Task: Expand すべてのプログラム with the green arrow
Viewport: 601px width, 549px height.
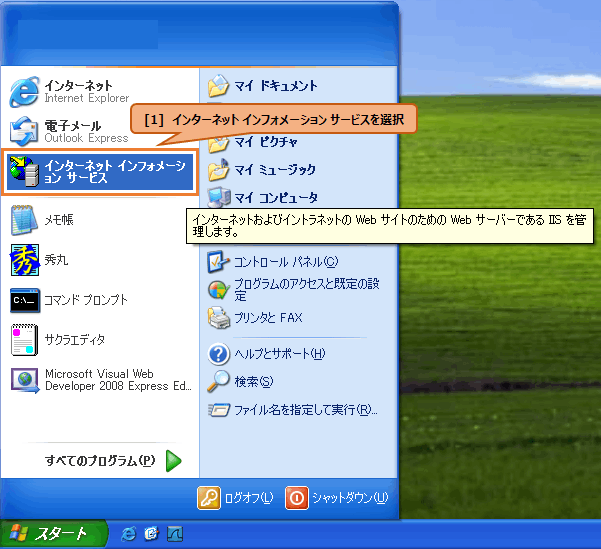Action: click(x=174, y=461)
